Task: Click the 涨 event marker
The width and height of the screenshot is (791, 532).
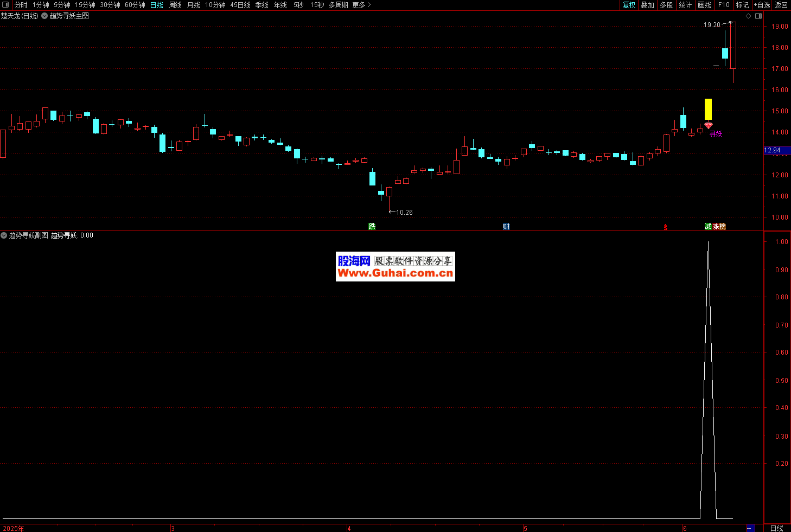Action: pos(716,227)
